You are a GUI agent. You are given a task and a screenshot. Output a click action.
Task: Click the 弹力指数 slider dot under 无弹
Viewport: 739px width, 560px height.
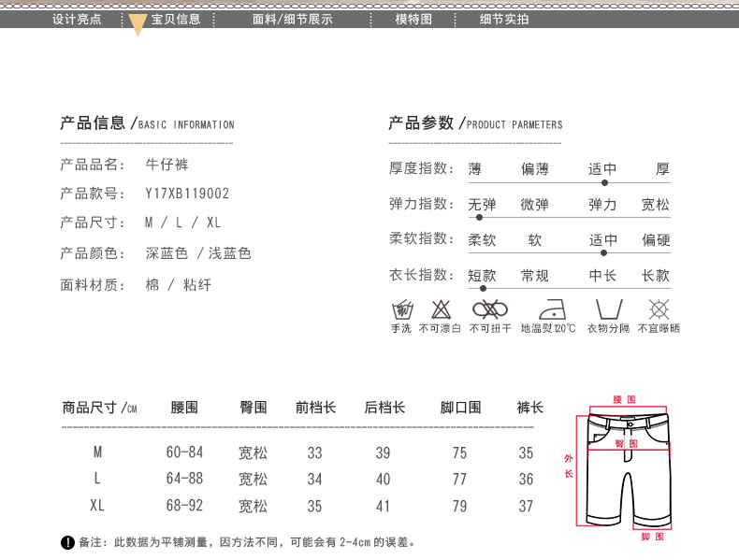pyautogui.click(x=479, y=218)
